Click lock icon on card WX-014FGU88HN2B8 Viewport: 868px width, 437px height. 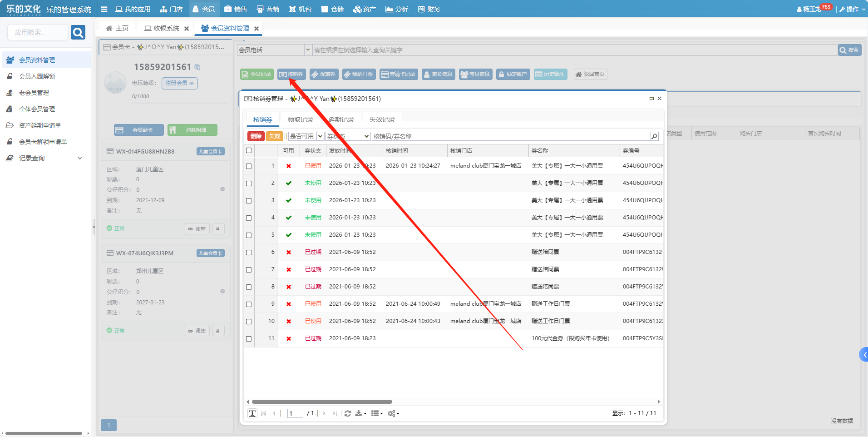pyautogui.click(x=218, y=228)
